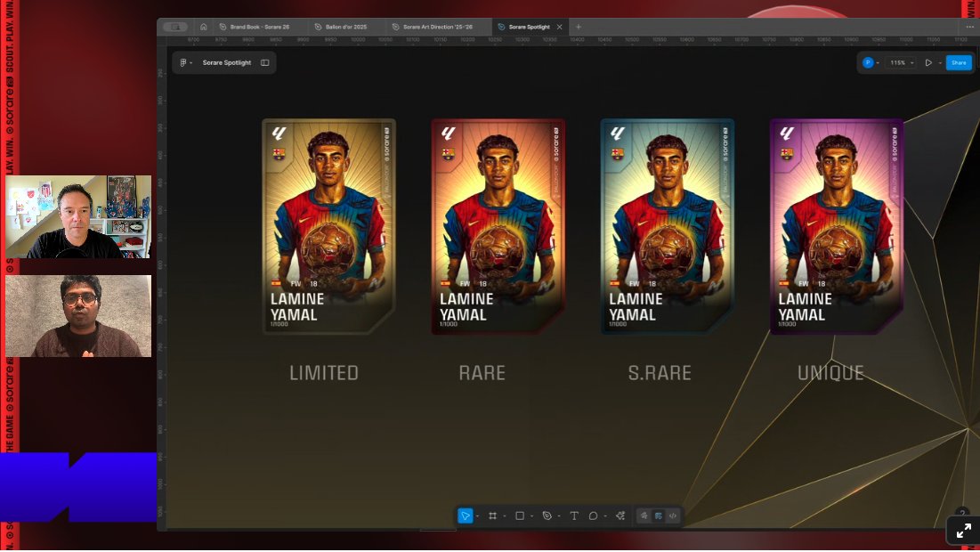Click the S.RARE label text

click(660, 373)
